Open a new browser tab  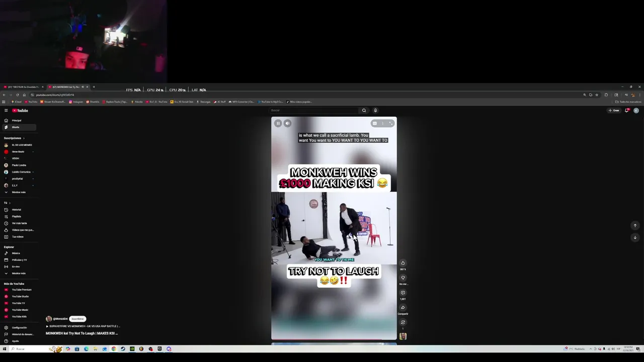point(94,87)
